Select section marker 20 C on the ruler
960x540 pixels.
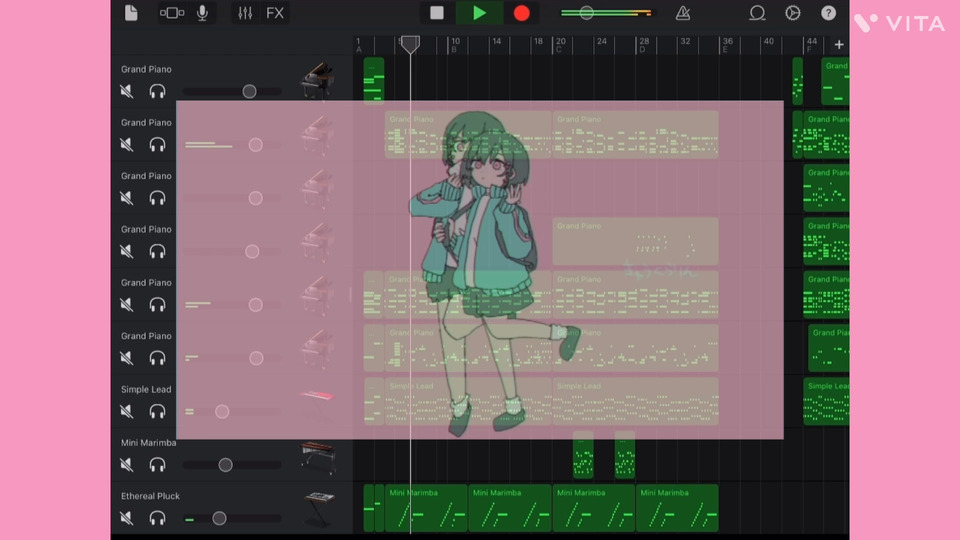tap(560, 45)
